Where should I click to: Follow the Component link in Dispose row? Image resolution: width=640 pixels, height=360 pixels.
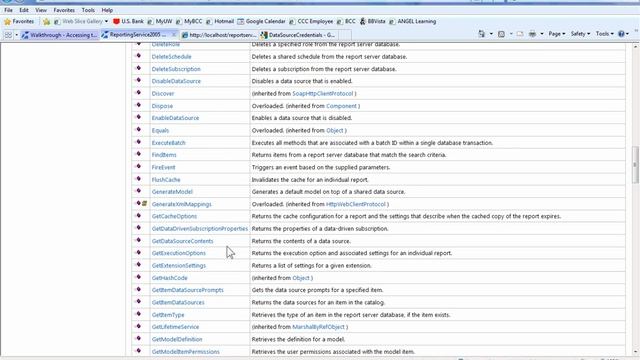pyautogui.click(x=342, y=106)
